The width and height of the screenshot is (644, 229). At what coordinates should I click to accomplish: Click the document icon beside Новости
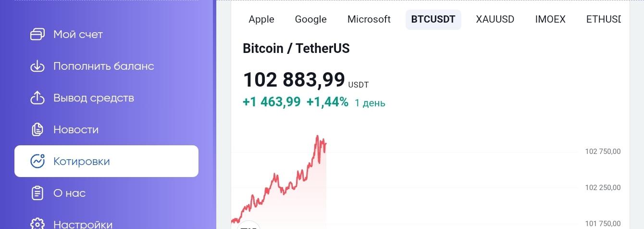point(37,130)
